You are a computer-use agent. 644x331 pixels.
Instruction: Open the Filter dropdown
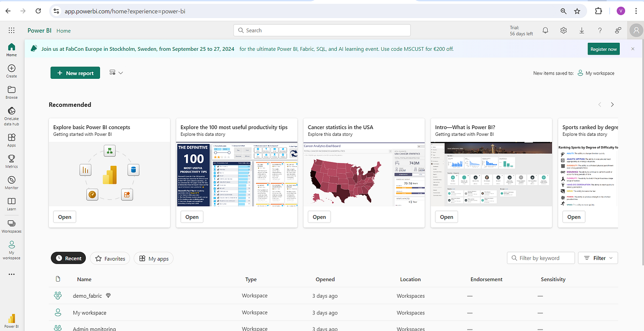point(598,258)
